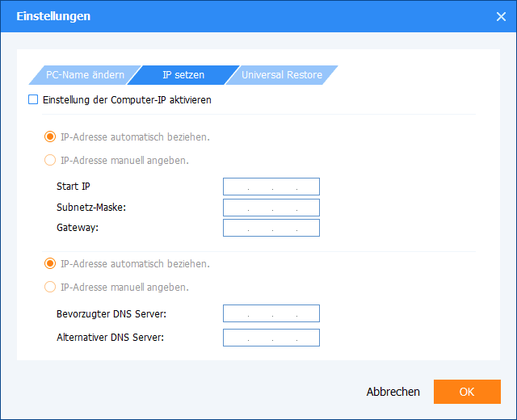Click the Alternativer DNS Server field
The image size is (517, 420).
coord(271,337)
